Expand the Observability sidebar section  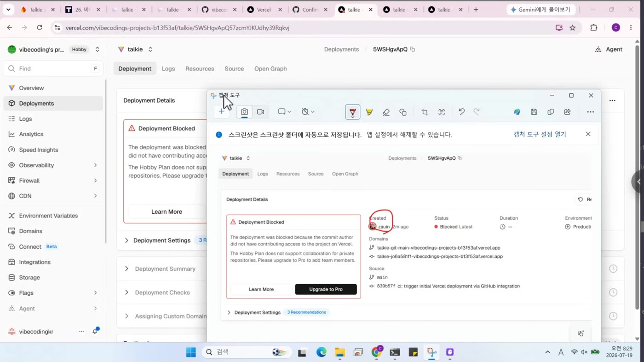tap(53, 165)
